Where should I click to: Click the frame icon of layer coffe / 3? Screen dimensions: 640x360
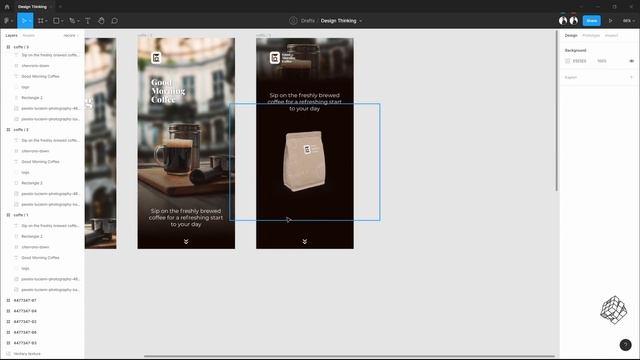[8, 47]
